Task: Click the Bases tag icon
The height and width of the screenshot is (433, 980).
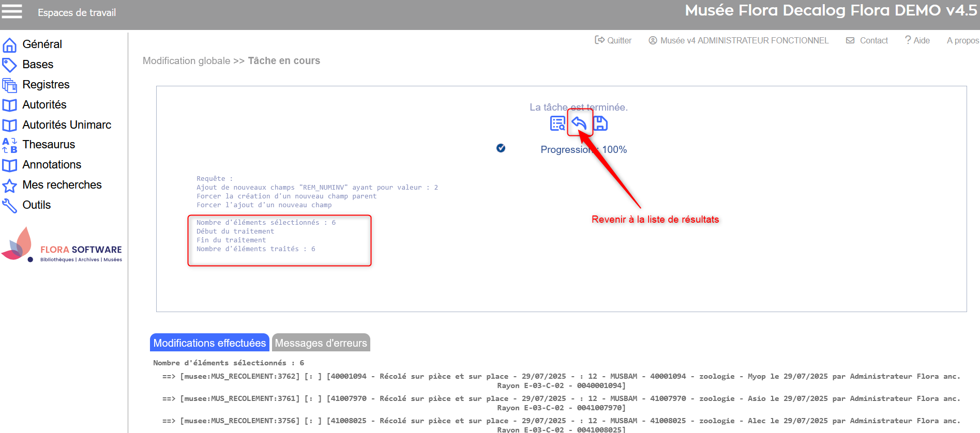Action: (9, 65)
